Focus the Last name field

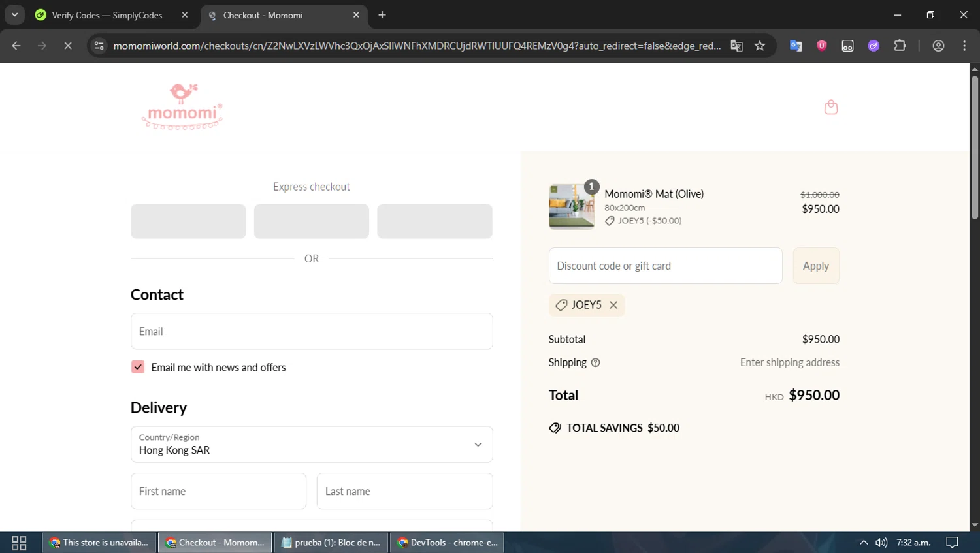point(404,491)
